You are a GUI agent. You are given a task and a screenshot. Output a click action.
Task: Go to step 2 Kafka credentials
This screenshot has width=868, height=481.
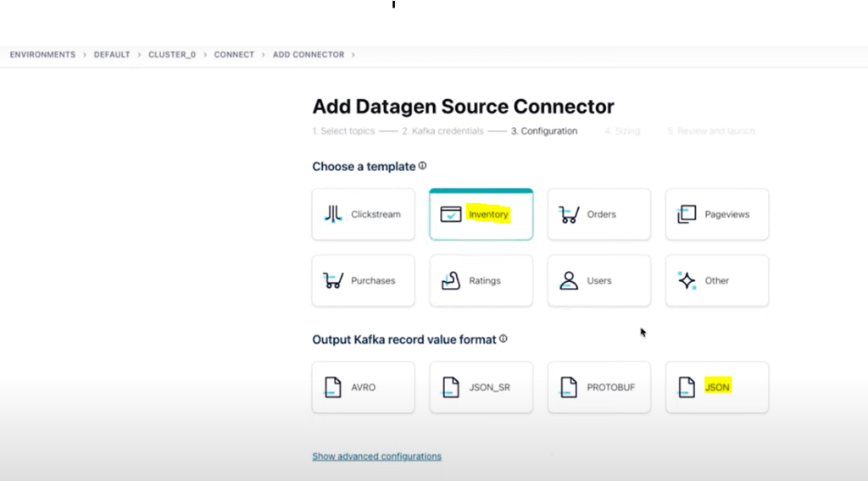tap(442, 131)
